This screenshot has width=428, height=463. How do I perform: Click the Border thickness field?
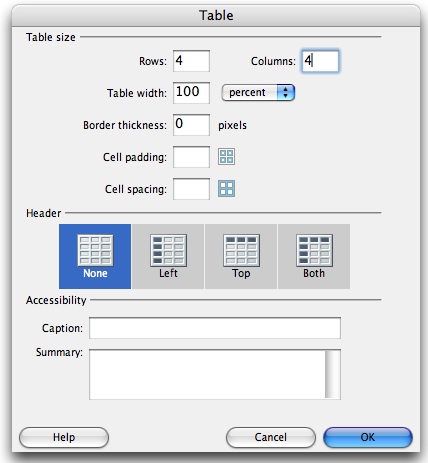tap(191, 125)
